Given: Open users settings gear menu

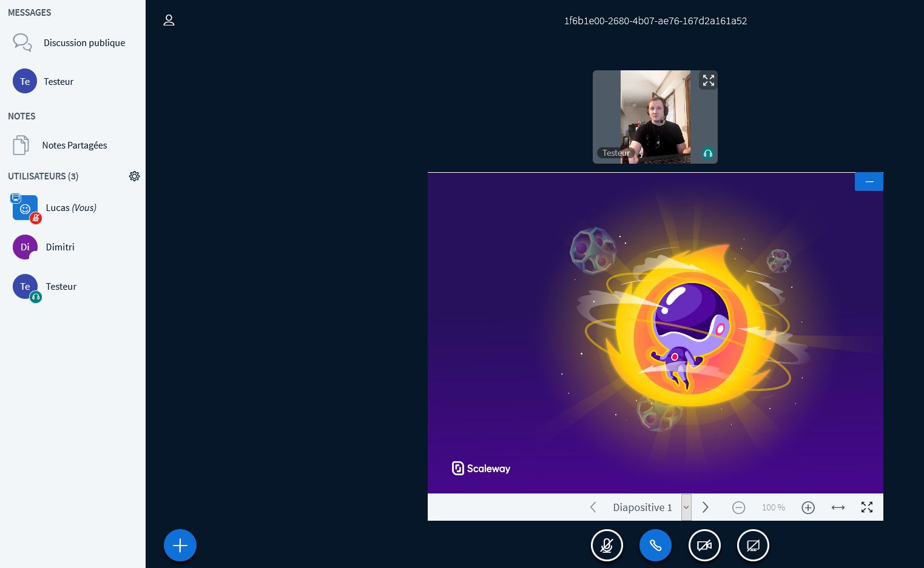Looking at the screenshot, I should point(135,176).
